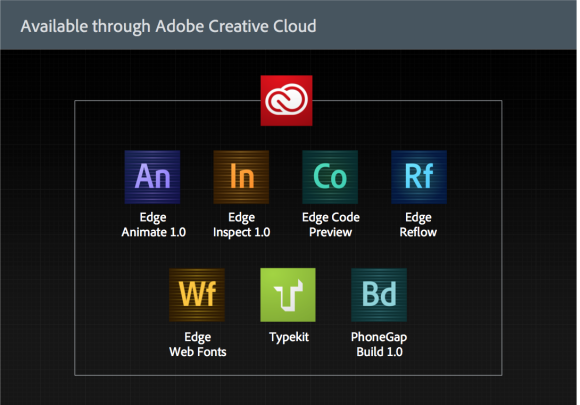Click the purple An letters on Animate tile
The width and height of the screenshot is (580, 405).
pos(152,176)
